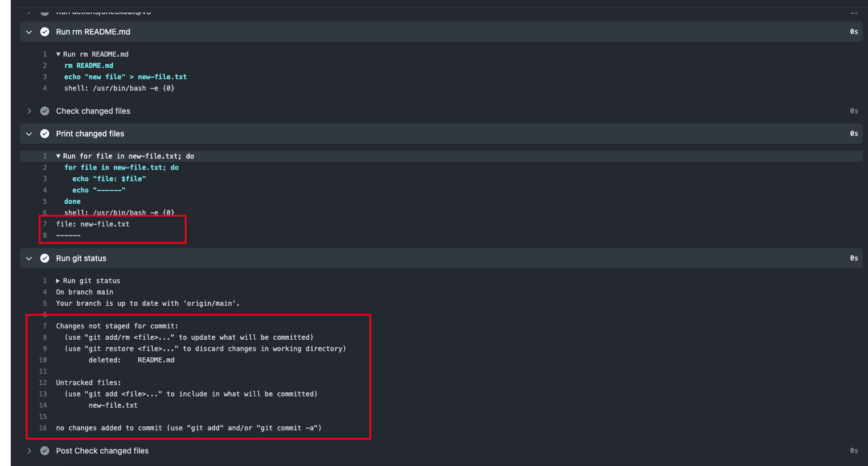Click the checkmark icon on "Run actions/checkout@v3" at top
This screenshot has width=868, height=466.
tap(45, 9)
